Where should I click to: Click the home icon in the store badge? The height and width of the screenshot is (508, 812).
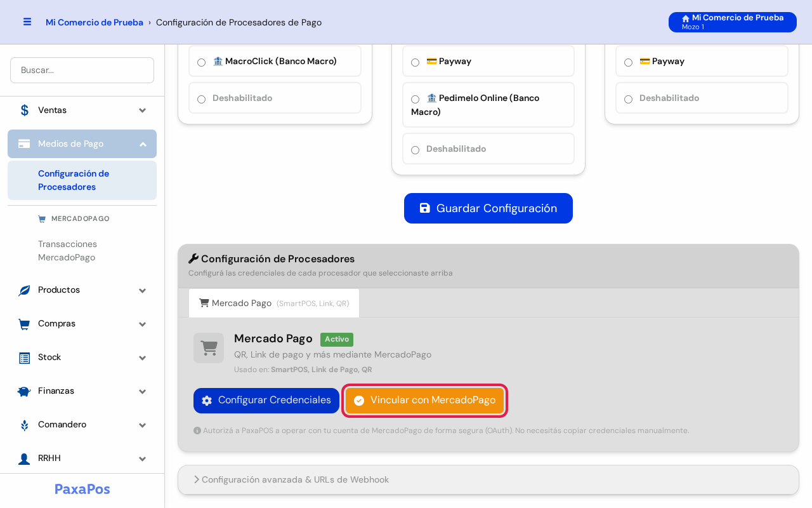[x=686, y=18]
